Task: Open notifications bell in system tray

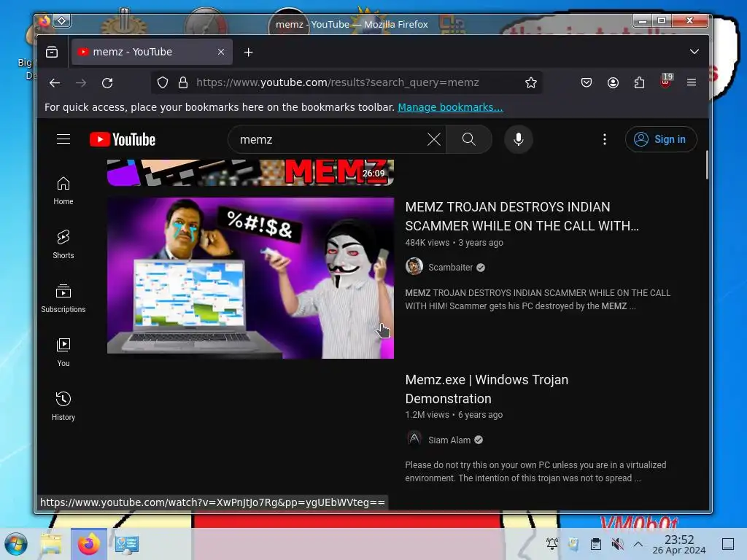Action: 552,544
